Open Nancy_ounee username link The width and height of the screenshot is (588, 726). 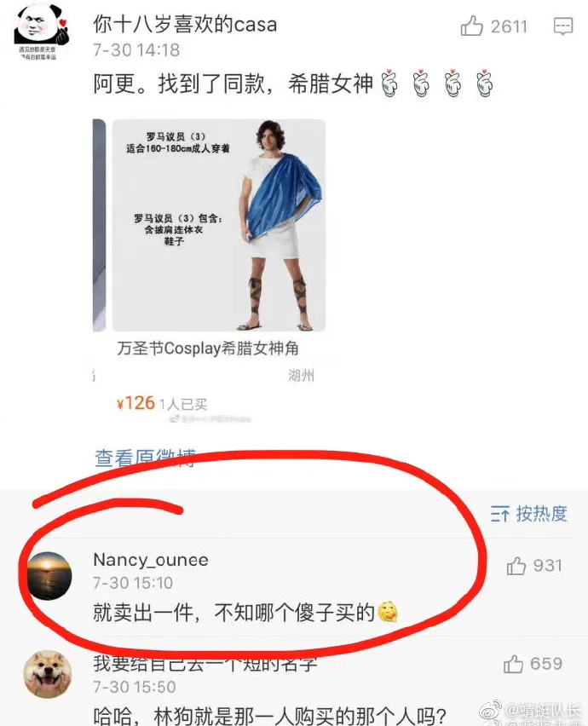pos(151,560)
